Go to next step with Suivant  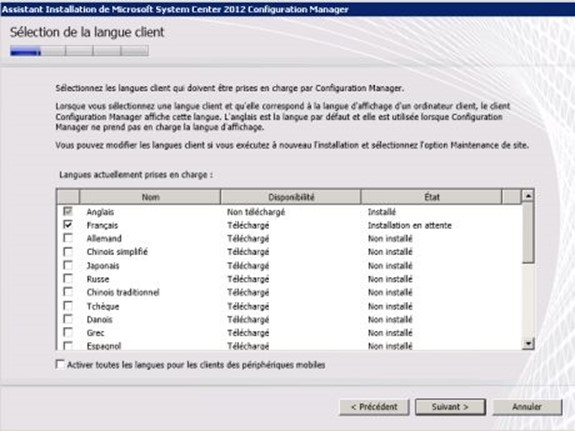(450, 407)
